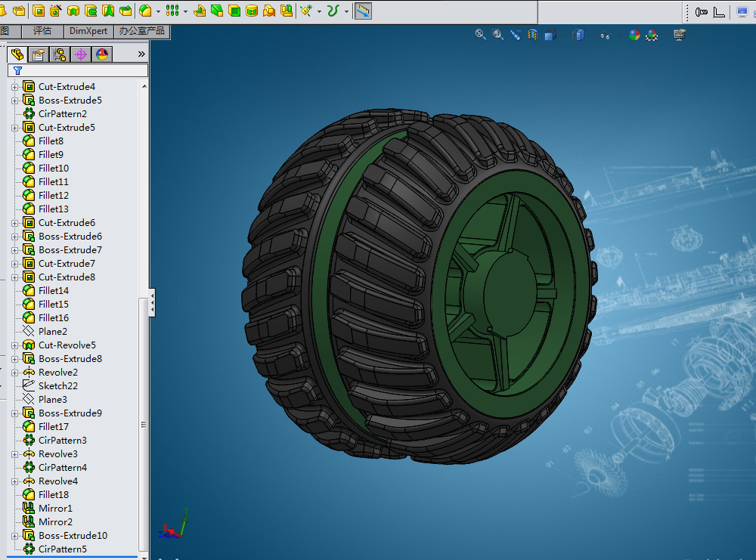Viewport: 756px width, 560px height.
Task: Open the Hide/Show Items glasses toggle
Action: (606, 35)
